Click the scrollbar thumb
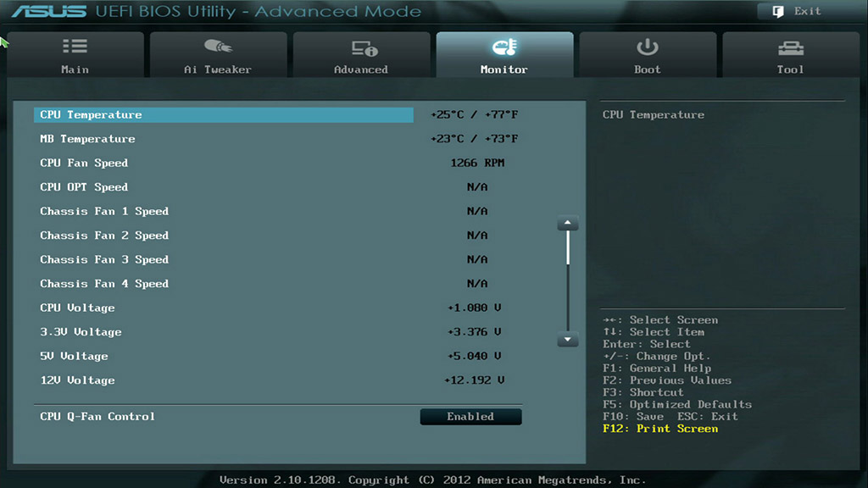The width and height of the screenshot is (868, 488). coord(567,247)
